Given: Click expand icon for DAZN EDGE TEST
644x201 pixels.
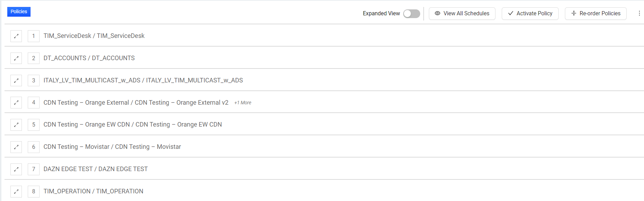Looking at the screenshot, I should pyautogui.click(x=16, y=169).
